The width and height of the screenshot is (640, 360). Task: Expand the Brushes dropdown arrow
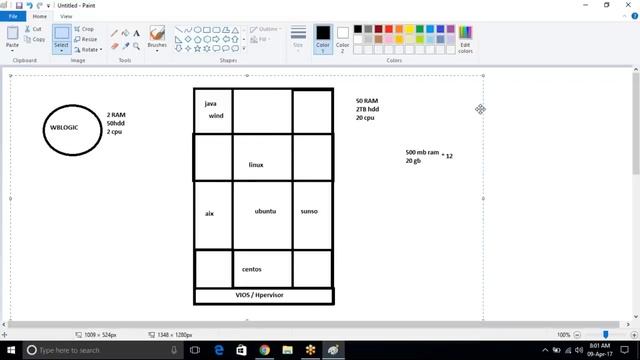click(157, 50)
